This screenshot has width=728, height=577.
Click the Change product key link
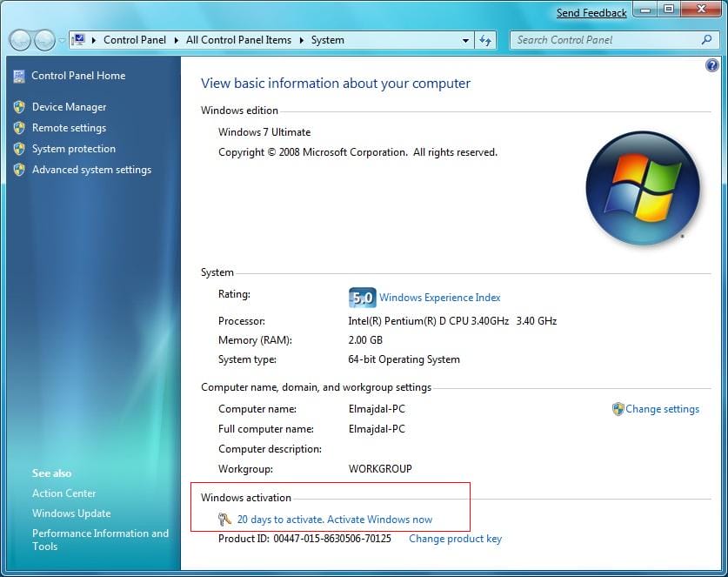(x=455, y=539)
